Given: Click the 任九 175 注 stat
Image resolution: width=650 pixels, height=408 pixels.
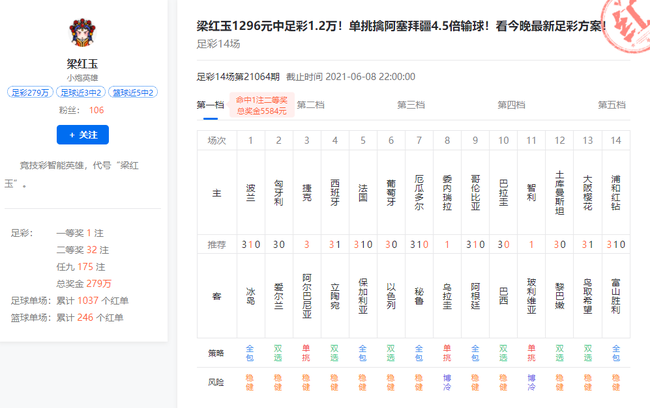Looking at the screenshot, I should pos(81,267).
